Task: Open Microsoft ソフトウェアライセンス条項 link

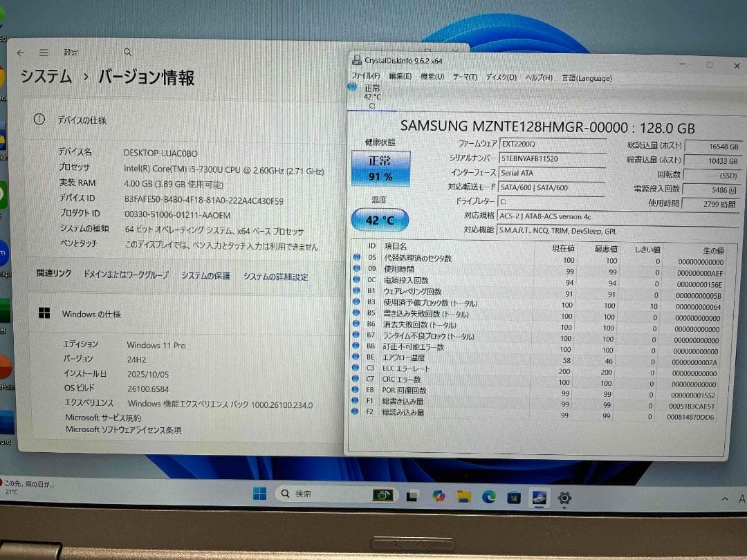Action: (123, 429)
